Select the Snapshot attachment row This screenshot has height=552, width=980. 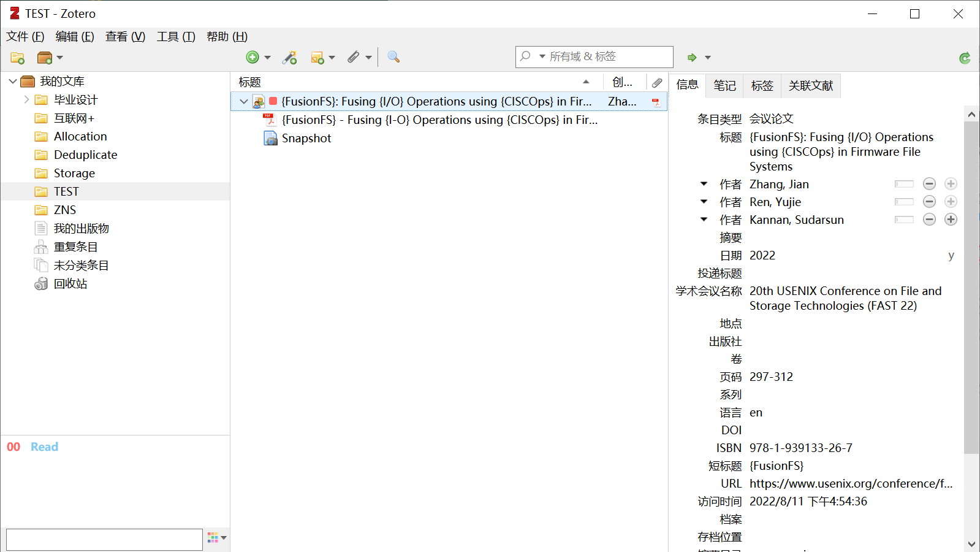coord(449,138)
